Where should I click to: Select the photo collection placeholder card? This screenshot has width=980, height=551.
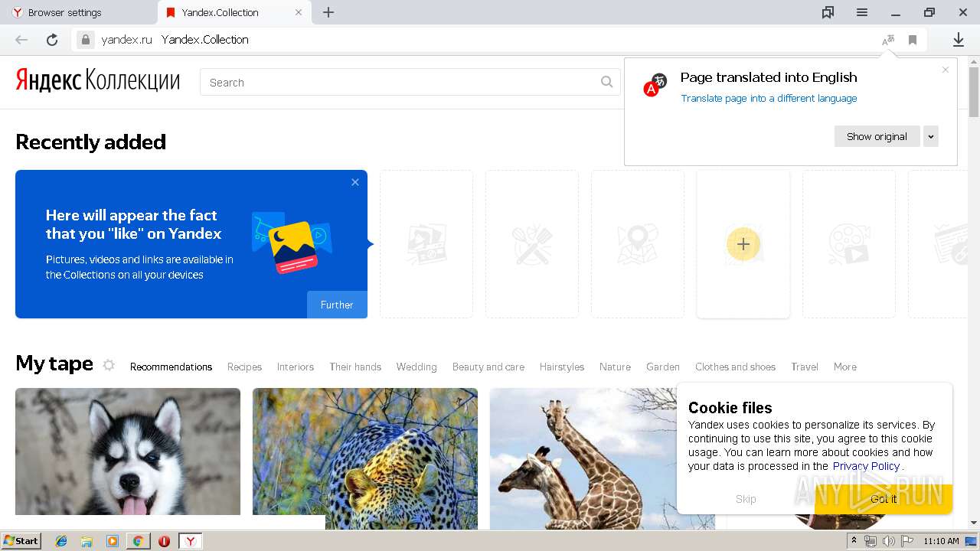pyautogui.click(x=426, y=244)
